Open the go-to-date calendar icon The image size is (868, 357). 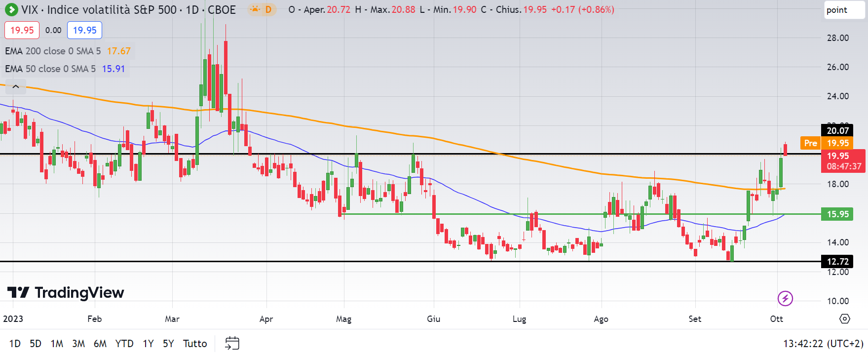coord(232,343)
